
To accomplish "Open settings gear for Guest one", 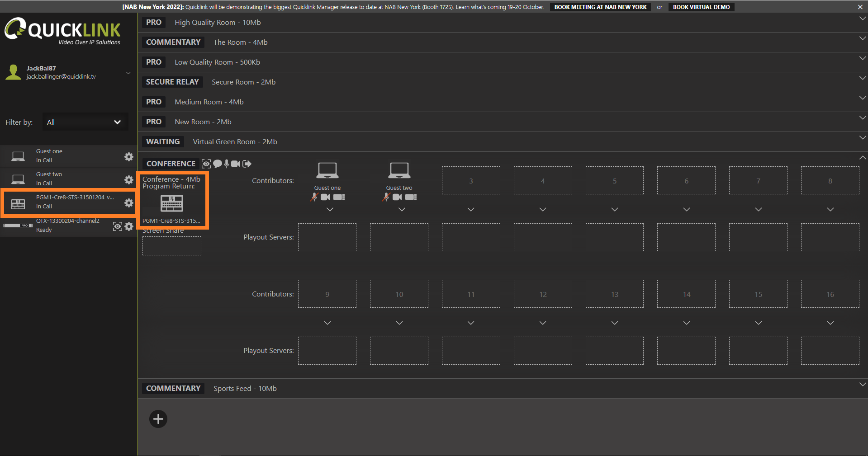I will click(x=129, y=156).
